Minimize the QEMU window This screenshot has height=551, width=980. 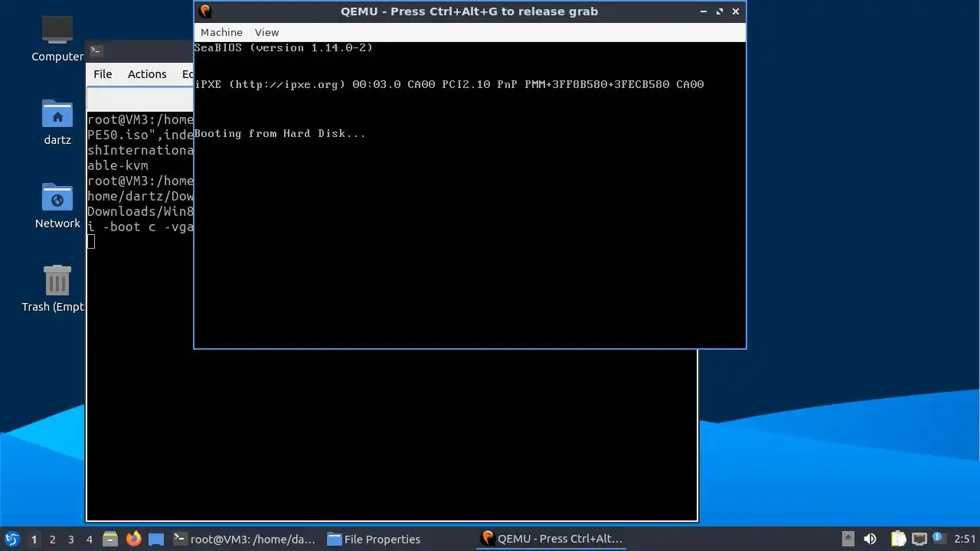point(703,11)
